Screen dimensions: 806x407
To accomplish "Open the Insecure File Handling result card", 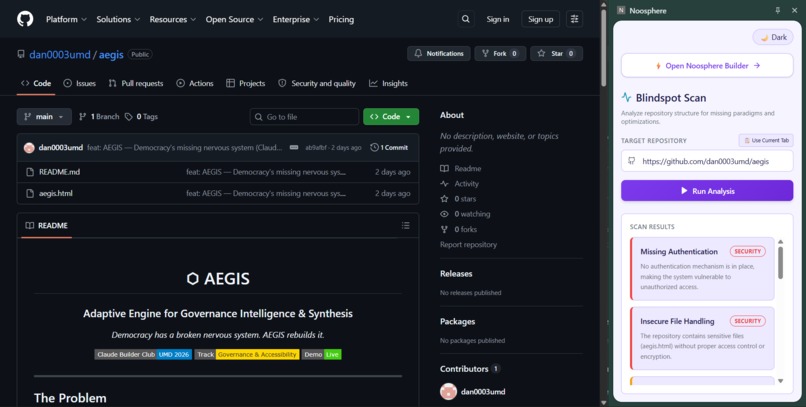I will pos(702,338).
